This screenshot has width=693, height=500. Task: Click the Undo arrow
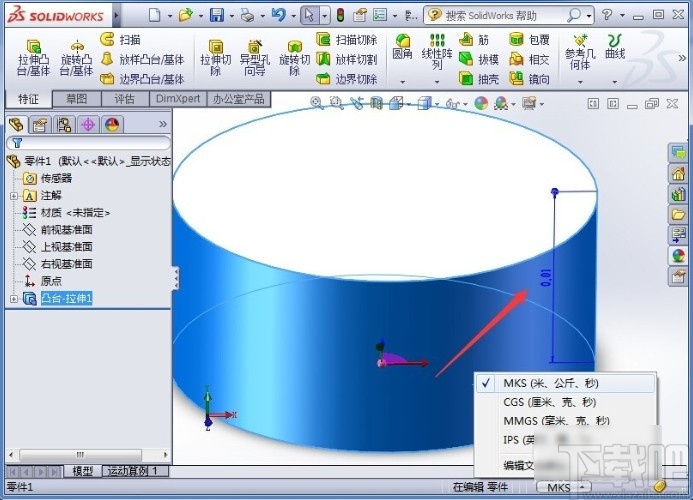[x=278, y=15]
